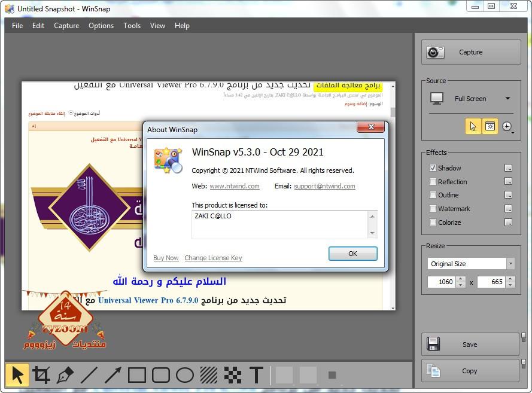
Task: Open the Help menu
Action: click(x=182, y=26)
